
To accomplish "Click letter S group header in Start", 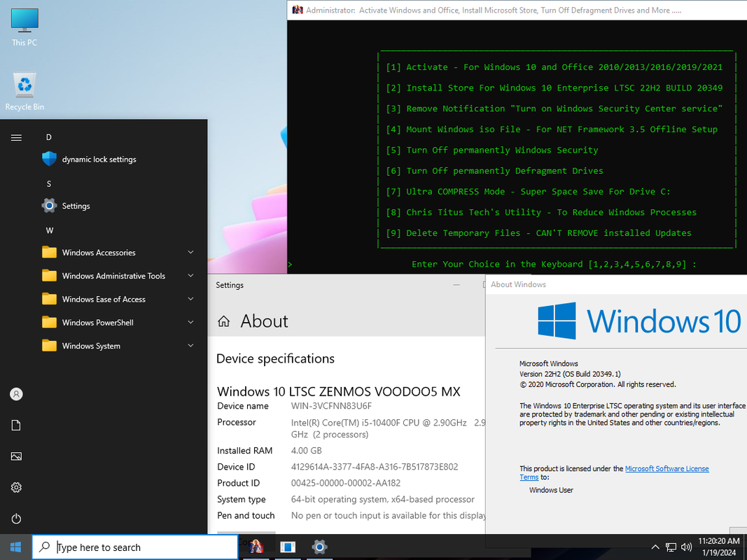I will pos(48,184).
